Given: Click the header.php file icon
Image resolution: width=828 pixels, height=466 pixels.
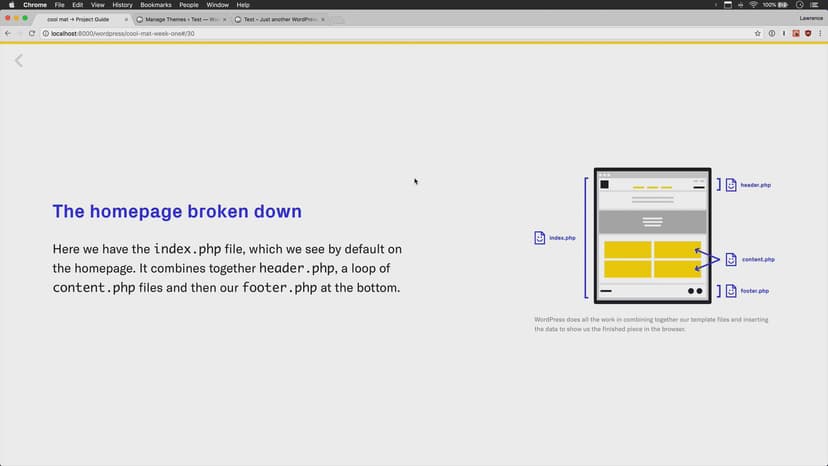Looking at the screenshot, I should pyautogui.click(x=731, y=185).
